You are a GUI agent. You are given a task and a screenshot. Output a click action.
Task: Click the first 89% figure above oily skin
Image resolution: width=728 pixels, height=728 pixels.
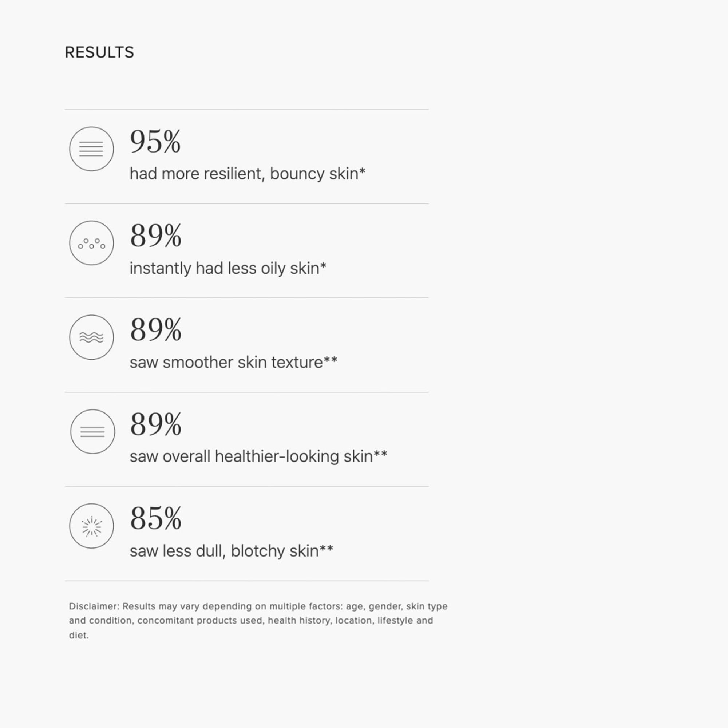click(156, 236)
